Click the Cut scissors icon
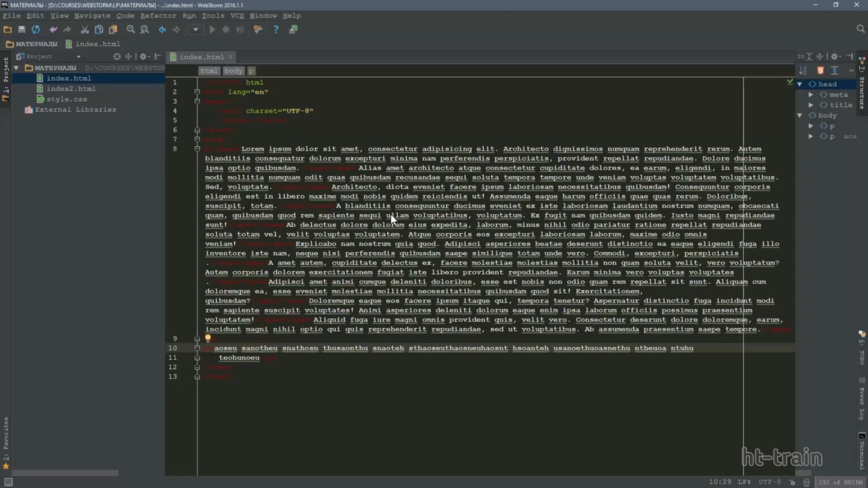 pyautogui.click(x=85, y=30)
